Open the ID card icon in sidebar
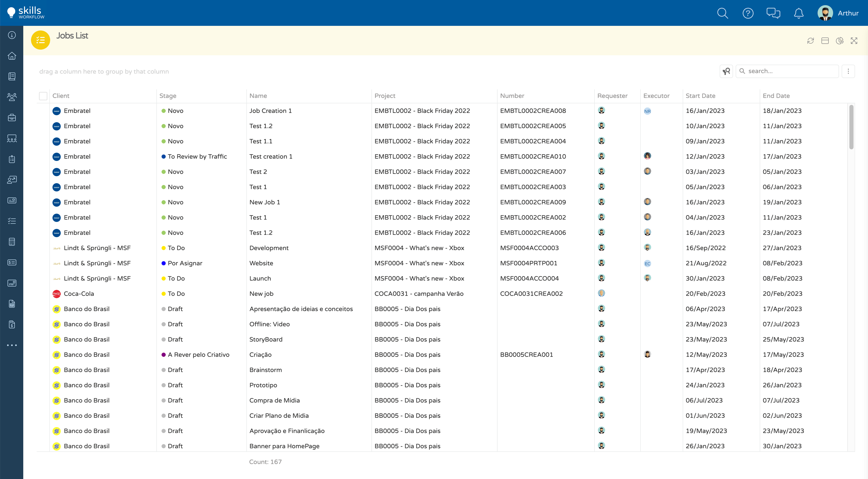Viewport: 868px width, 479px height. [12, 200]
